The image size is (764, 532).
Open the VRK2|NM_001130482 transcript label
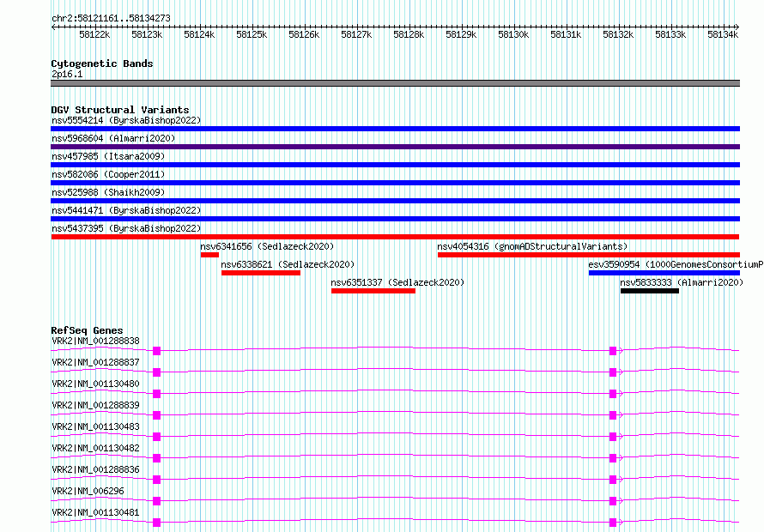(95, 448)
